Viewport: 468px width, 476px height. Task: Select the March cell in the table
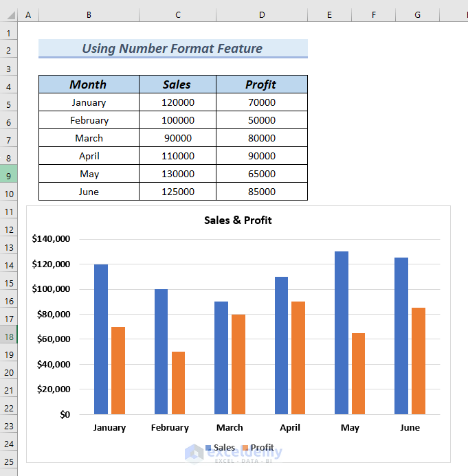tap(89, 138)
